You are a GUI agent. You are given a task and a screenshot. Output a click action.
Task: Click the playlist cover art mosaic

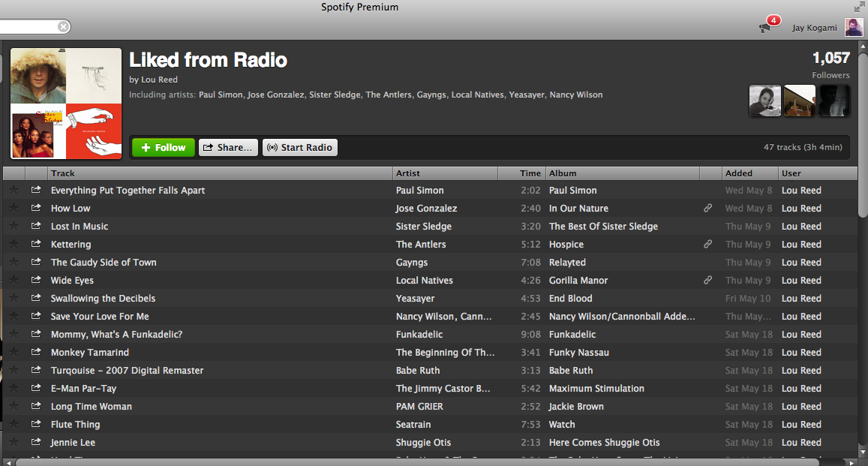66,104
